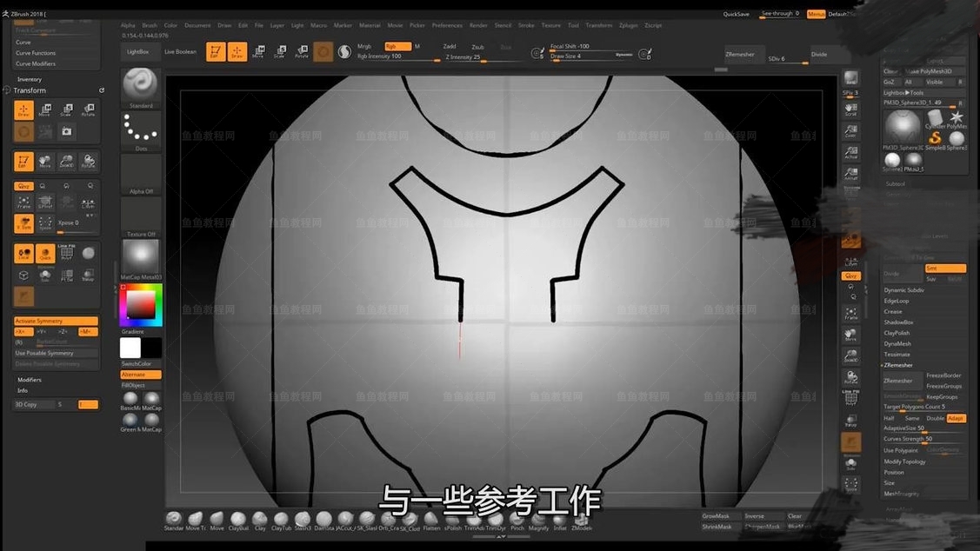
Task: Click the LightBox button
Action: pyautogui.click(x=138, y=52)
